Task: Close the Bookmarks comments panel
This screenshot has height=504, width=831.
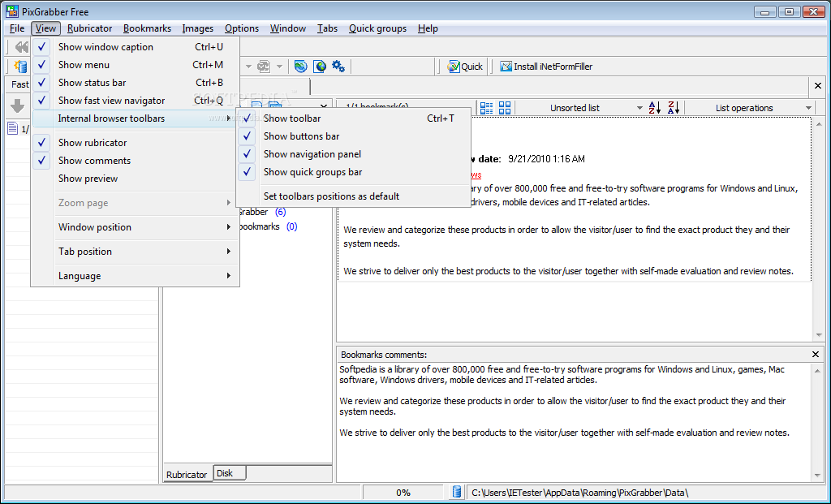Action: pos(815,354)
